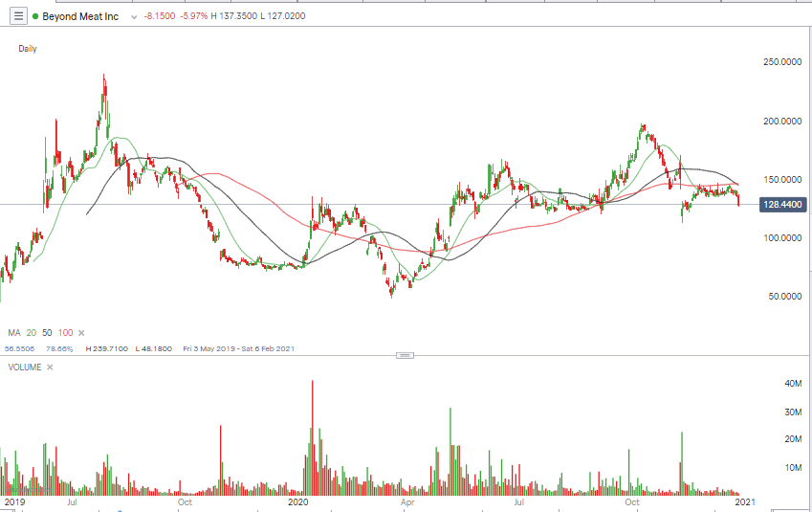Viewport: 812px width, 512px height.
Task: Grab the panel divider handle above volume
Action: click(405, 355)
